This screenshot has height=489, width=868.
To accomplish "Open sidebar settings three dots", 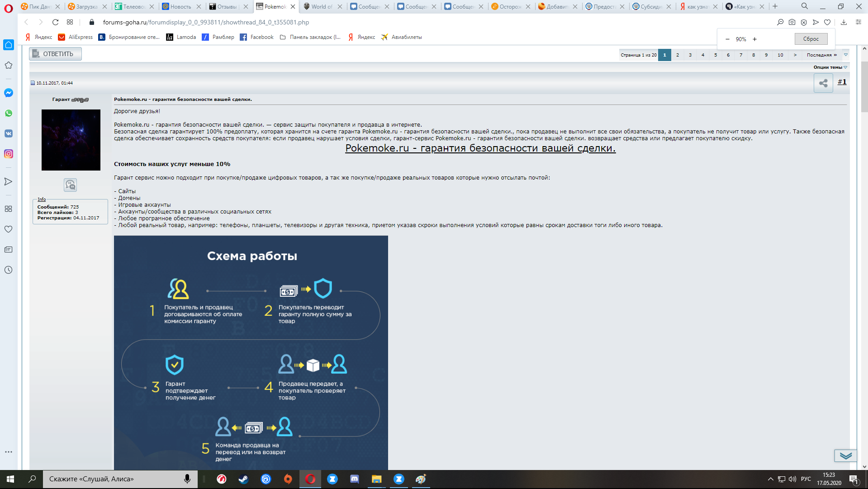I will pyautogui.click(x=9, y=452).
